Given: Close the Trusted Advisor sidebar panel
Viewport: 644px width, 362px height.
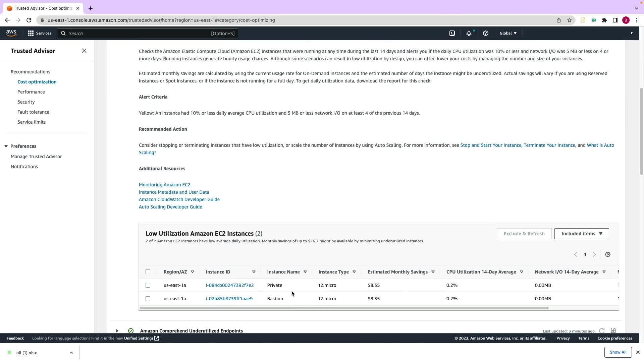Looking at the screenshot, I should pyautogui.click(x=84, y=51).
